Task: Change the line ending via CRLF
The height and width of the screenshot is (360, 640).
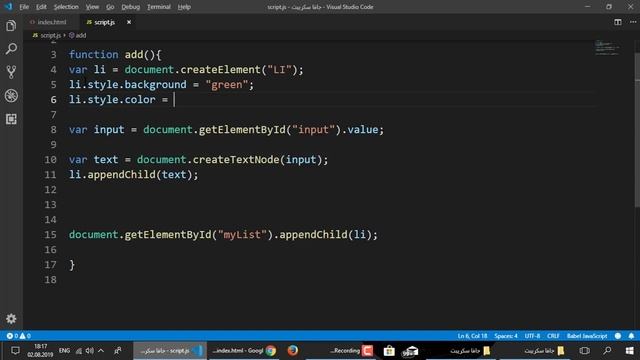Action: tap(553, 336)
